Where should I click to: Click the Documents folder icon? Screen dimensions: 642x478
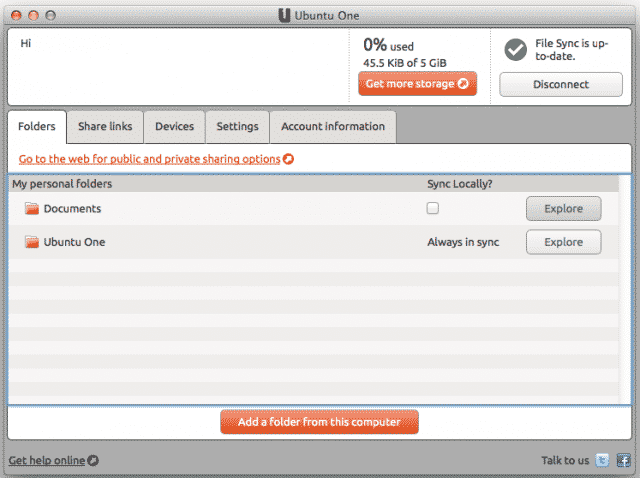pos(32,208)
